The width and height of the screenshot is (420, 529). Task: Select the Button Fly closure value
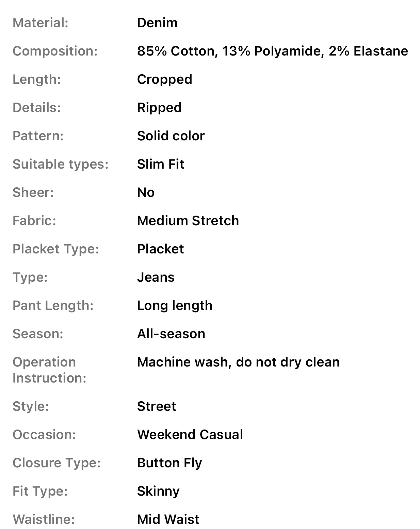coord(169,463)
